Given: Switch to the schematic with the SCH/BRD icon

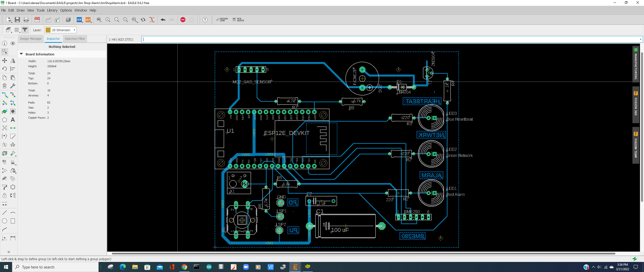Looking at the screenshot, I should point(37,19).
